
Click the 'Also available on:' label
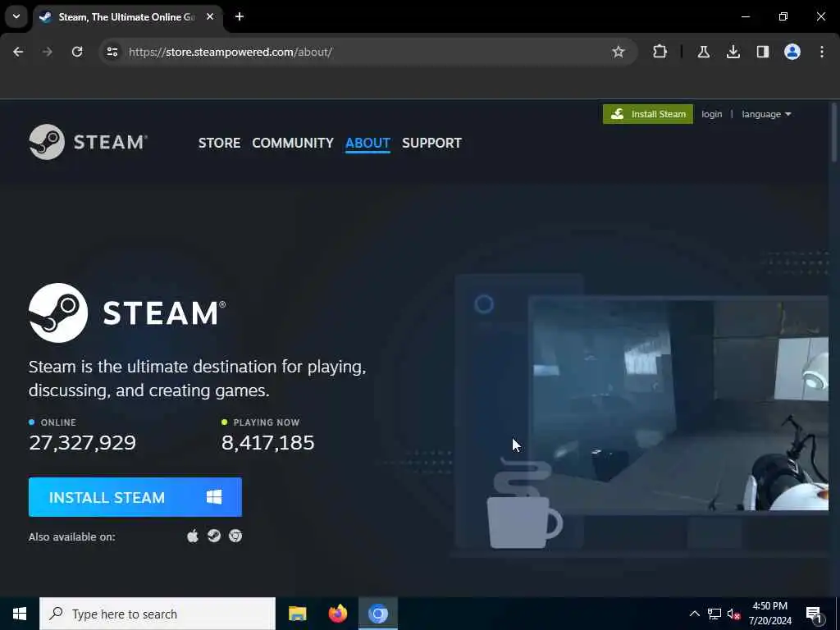pyautogui.click(x=72, y=536)
